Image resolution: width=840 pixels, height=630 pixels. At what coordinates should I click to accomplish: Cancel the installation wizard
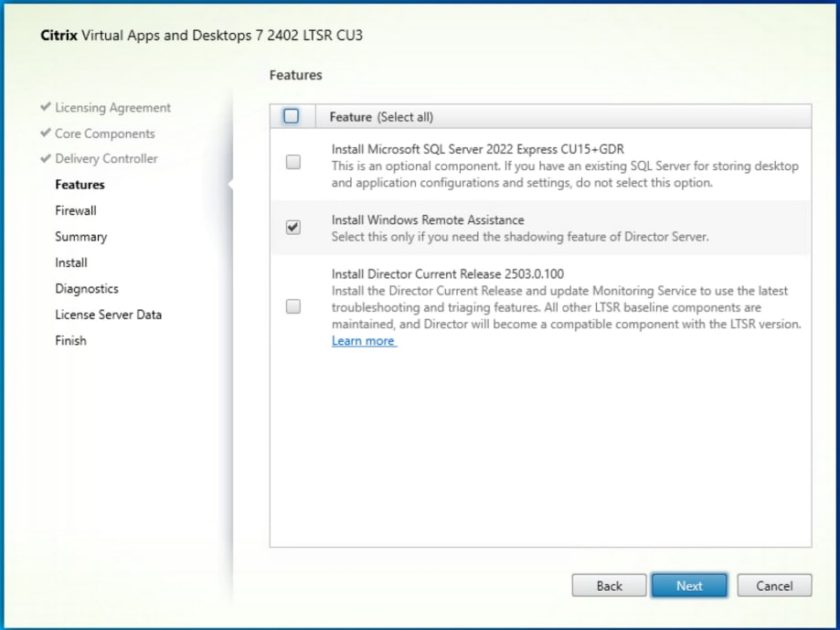point(774,585)
